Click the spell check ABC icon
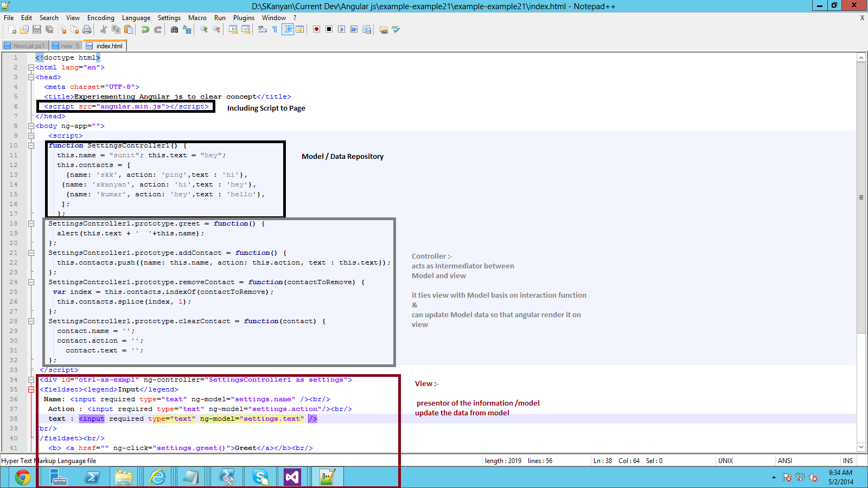The image size is (868, 488). point(396,30)
